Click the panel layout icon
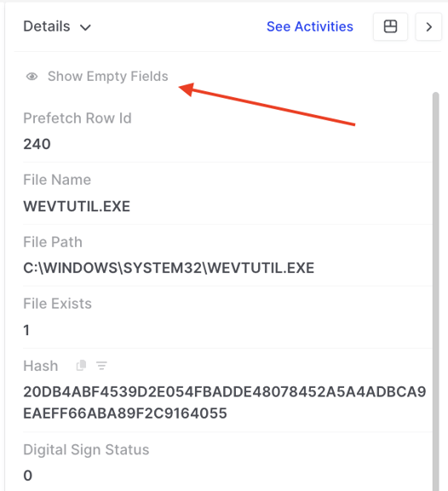This screenshot has width=448, height=491. (x=390, y=26)
